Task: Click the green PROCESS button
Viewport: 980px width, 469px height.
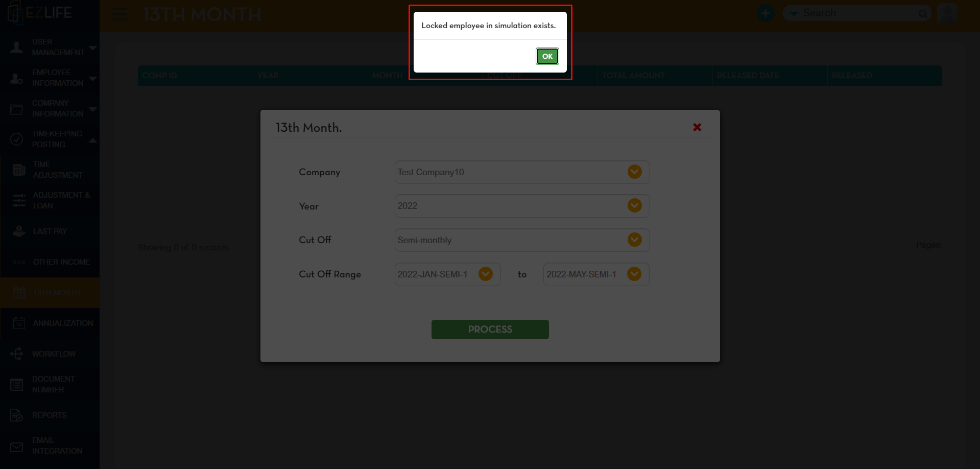Action: [x=490, y=330]
